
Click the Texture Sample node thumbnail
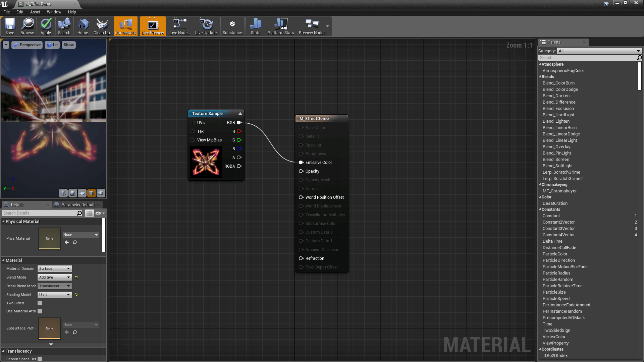point(206,162)
